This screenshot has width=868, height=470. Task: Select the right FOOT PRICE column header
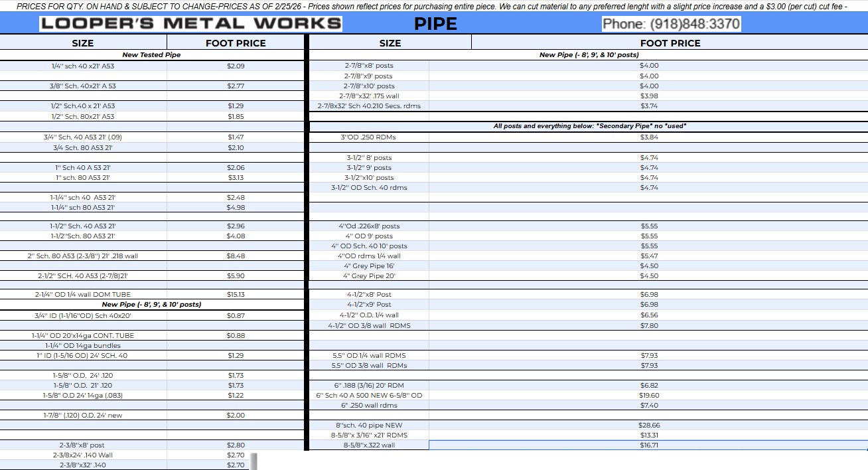point(670,43)
